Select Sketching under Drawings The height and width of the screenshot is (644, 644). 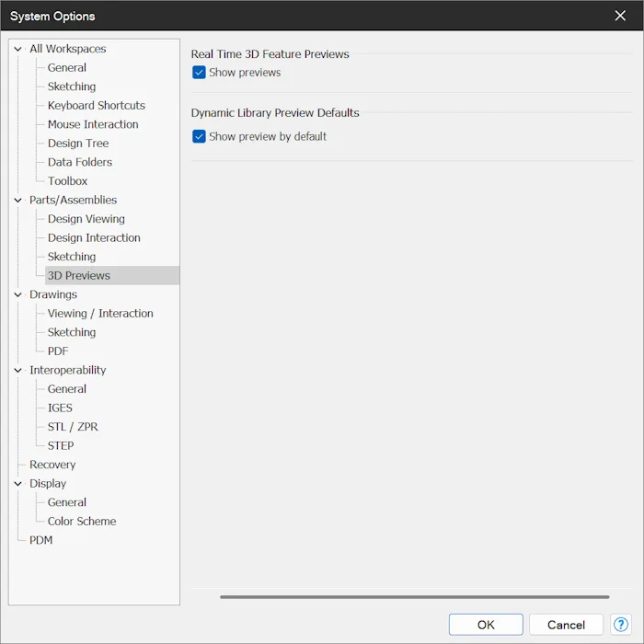(72, 332)
